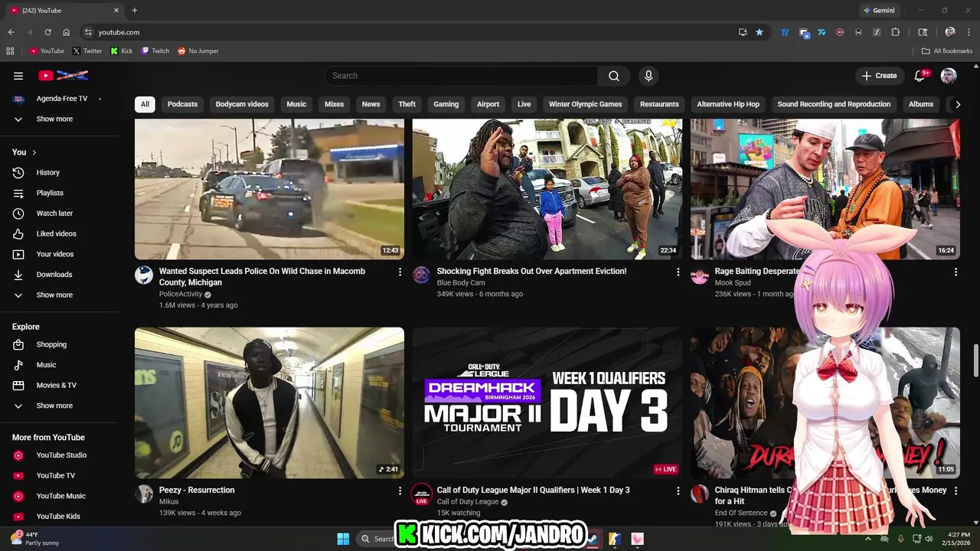Open All Bookmarks folder
Viewport: 980px width, 551px height.
click(947, 51)
